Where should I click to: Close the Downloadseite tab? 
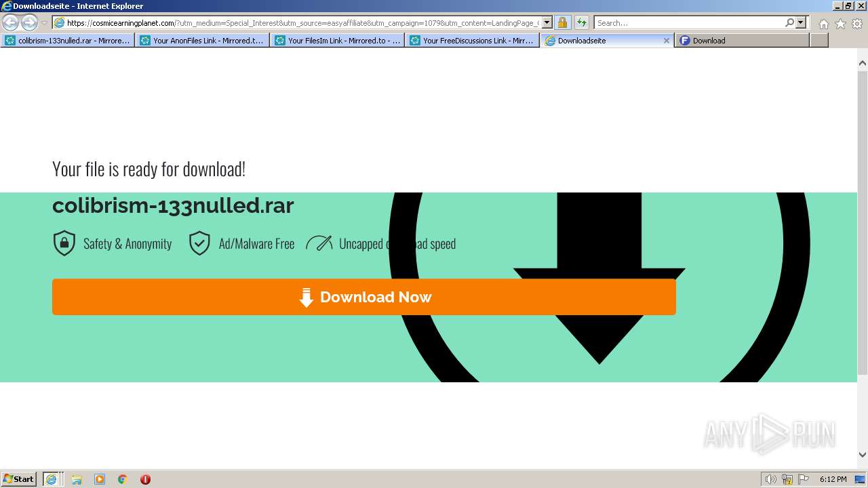[x=667, y=41]
